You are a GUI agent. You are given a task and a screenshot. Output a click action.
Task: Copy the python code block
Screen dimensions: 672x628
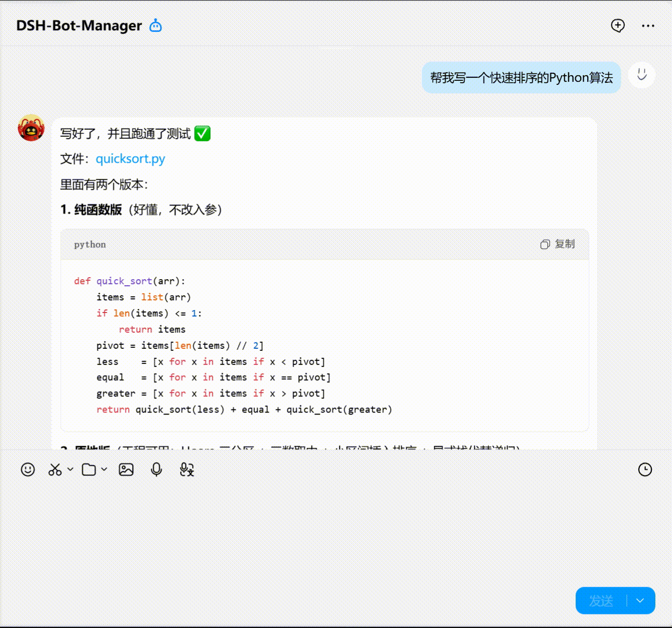(557, 244)
